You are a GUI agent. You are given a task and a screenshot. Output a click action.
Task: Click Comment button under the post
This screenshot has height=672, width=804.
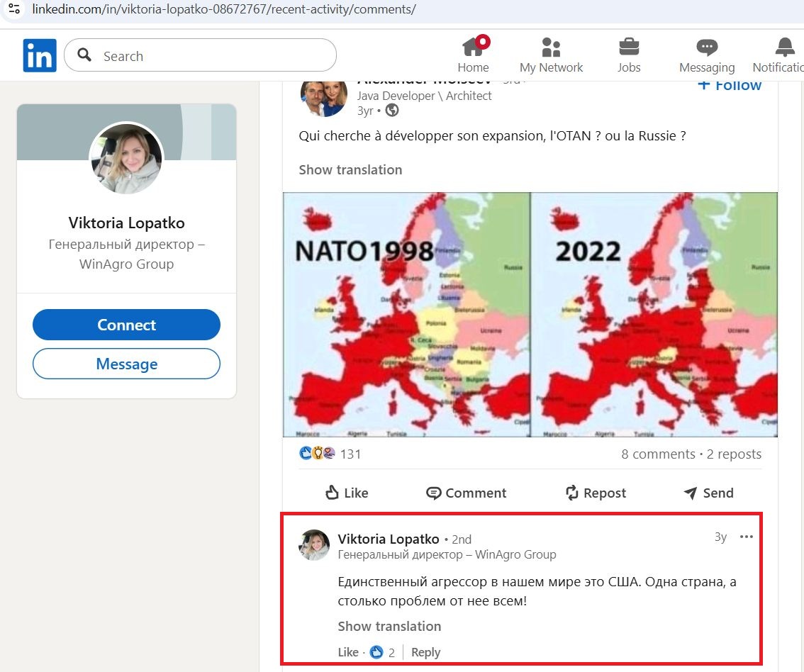click(x=466, y=493)
